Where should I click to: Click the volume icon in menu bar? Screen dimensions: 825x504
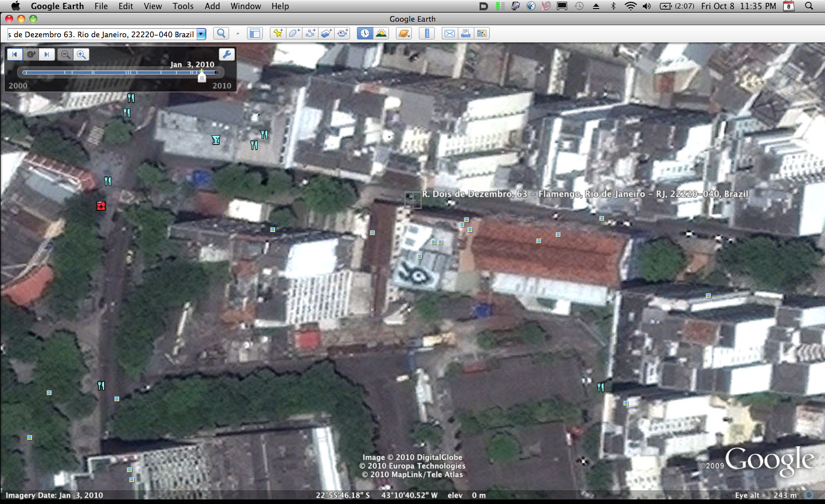[647, 6]
